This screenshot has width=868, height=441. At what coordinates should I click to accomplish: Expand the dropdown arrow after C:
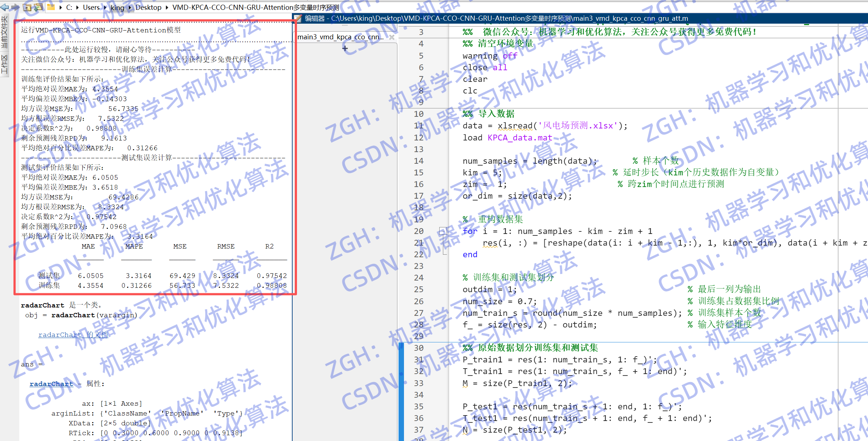(77, 7)
